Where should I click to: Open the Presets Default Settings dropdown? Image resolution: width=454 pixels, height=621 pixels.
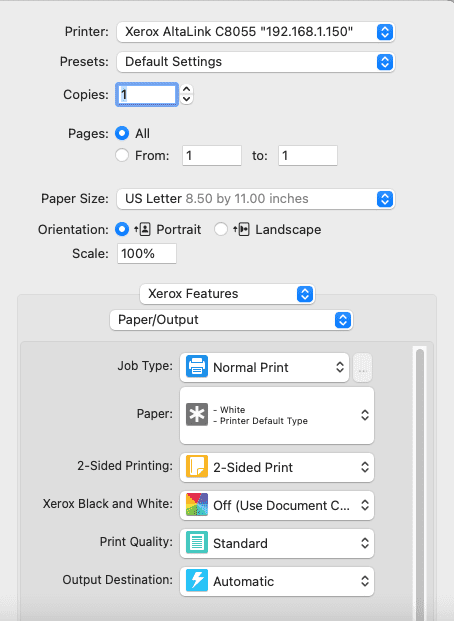(x=256, y=62)
